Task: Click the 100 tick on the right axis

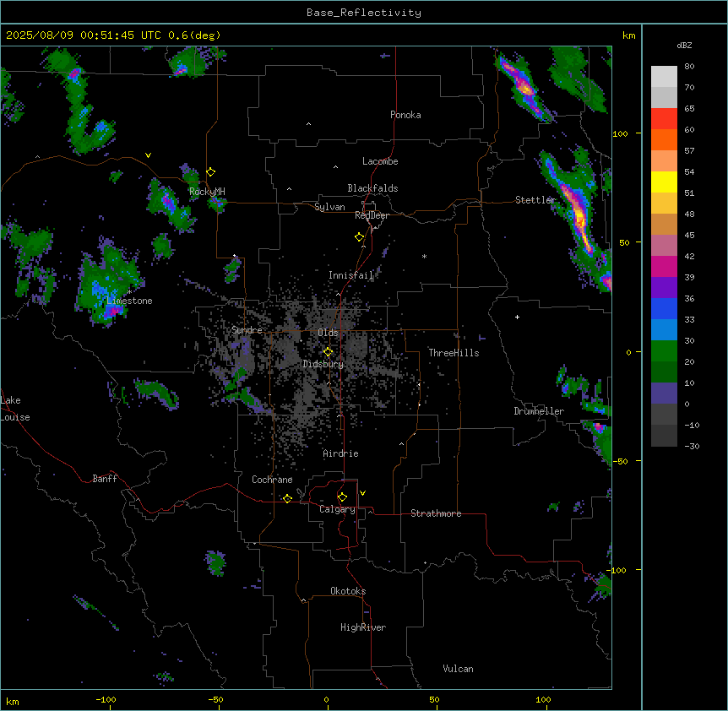Action: click(620, 133)
